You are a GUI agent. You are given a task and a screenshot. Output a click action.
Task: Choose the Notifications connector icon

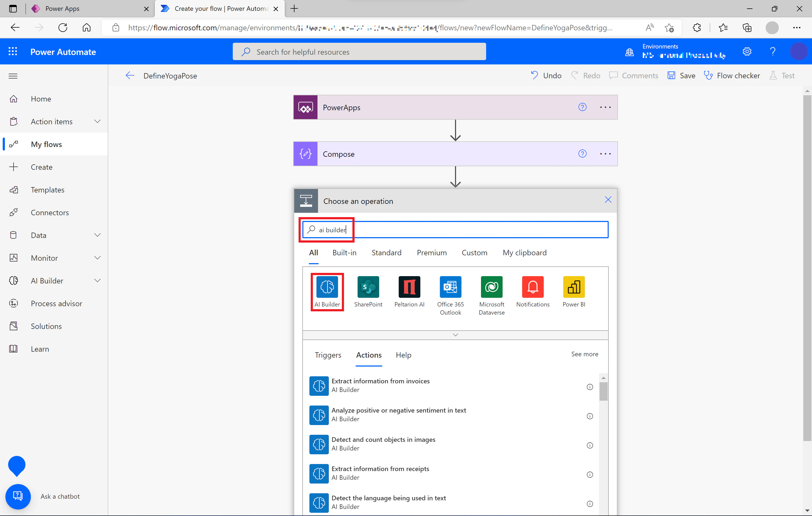click(532, 287)
